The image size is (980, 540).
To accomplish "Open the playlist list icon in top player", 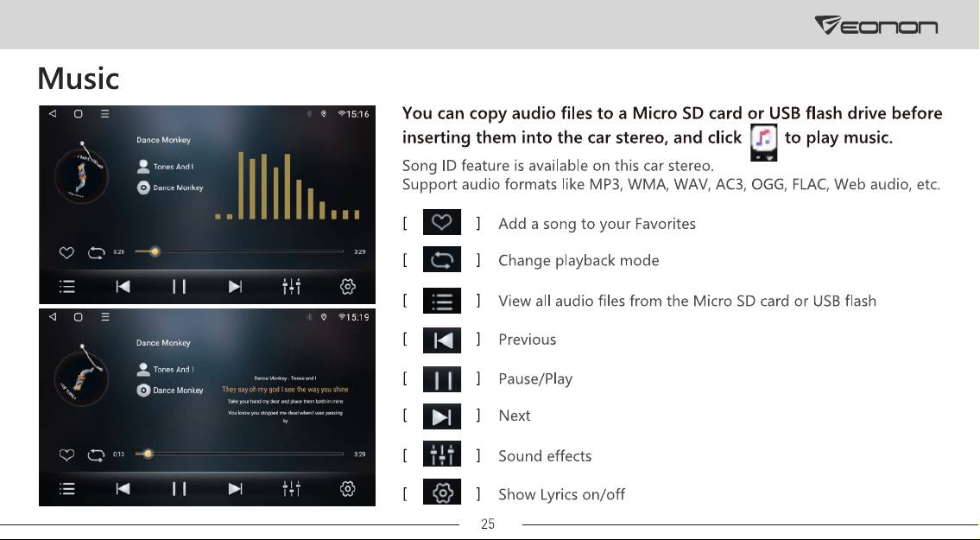I will pyautogui.click(x=66, y=287).
